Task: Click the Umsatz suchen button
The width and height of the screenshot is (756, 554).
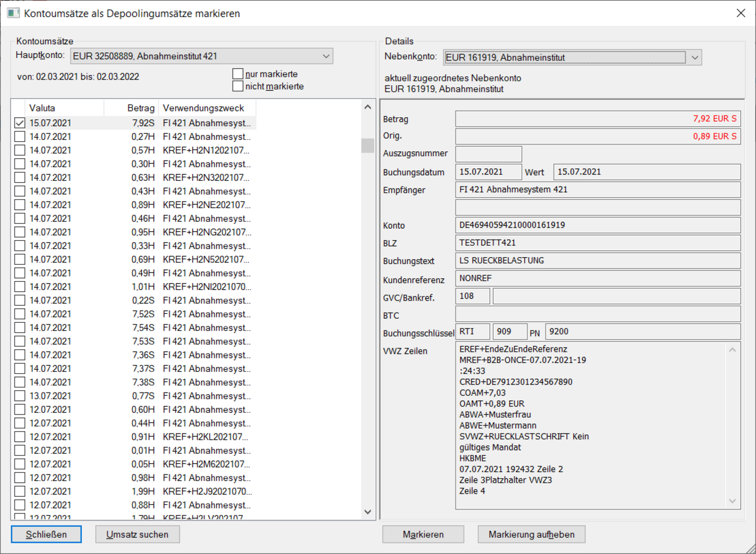Action: pos(137,534)
